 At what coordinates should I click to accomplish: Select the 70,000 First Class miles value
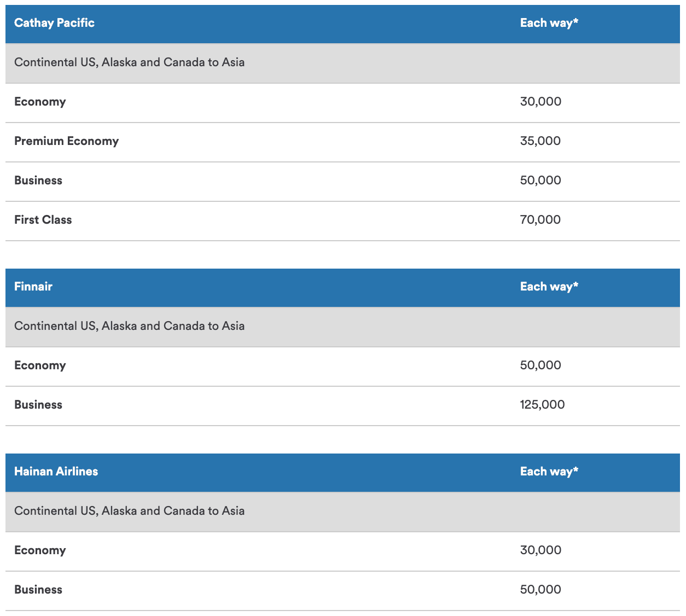[540, 220]
